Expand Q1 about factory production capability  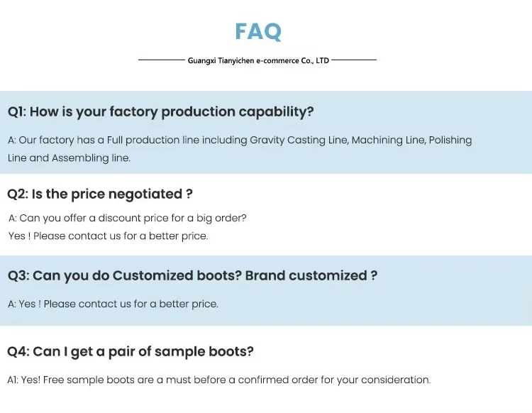point(161,111)
